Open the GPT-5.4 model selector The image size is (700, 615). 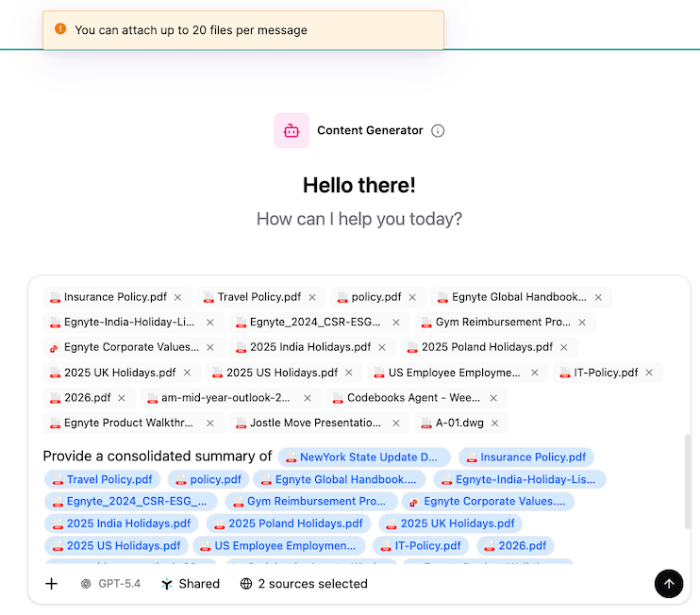(110, 584)
